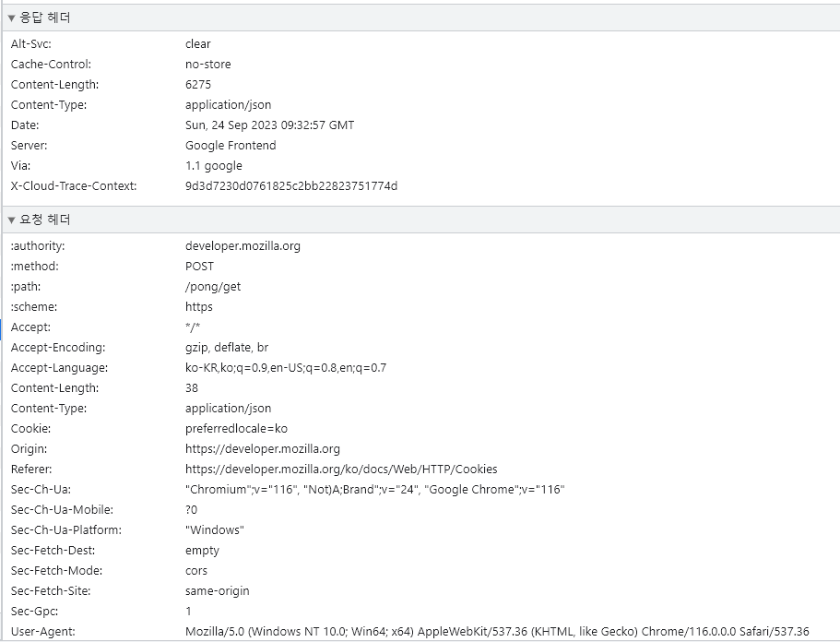The image size is (840, 642).
Task: Select the Sec-Ch-Ua header value
Action: [375, 490]
